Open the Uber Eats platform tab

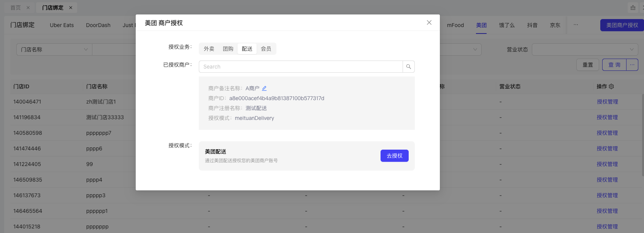click(62, 25)
